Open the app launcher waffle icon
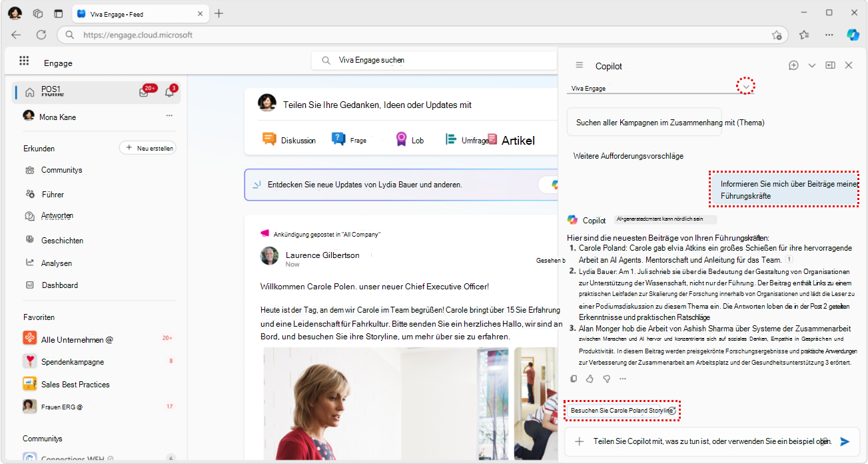The height and width of the screenshot is (464, 868). point(24,61)
